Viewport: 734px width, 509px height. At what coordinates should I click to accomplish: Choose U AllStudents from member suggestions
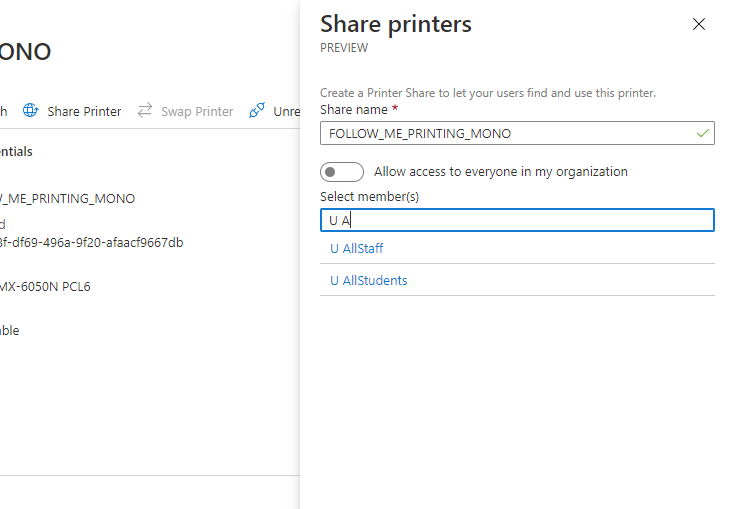click(369, 281)
